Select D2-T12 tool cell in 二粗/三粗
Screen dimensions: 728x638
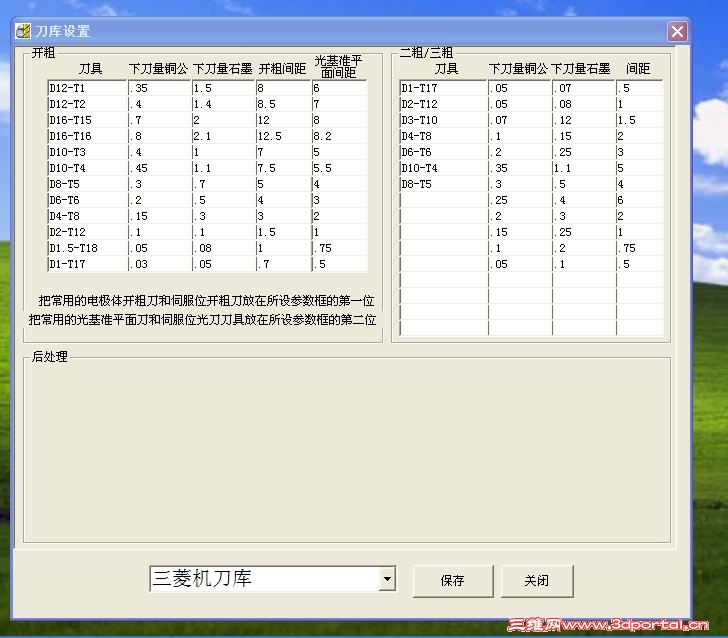tap(443, 104)
